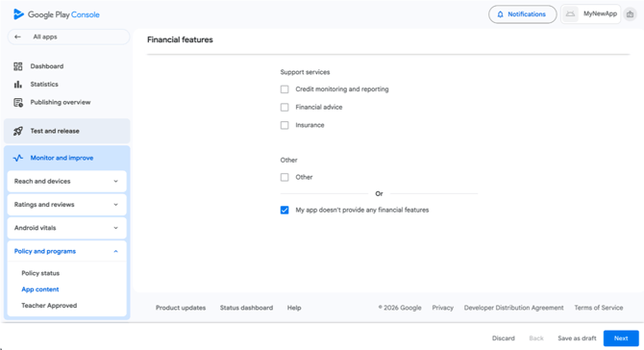This screenshot has width=644, height=350.
Task: Click the Test and release rocket icon
Action: coord(18,131)
